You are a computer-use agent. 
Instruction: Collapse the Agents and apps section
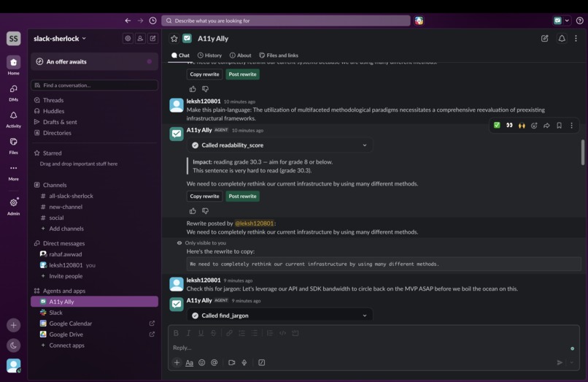(64, 291)
